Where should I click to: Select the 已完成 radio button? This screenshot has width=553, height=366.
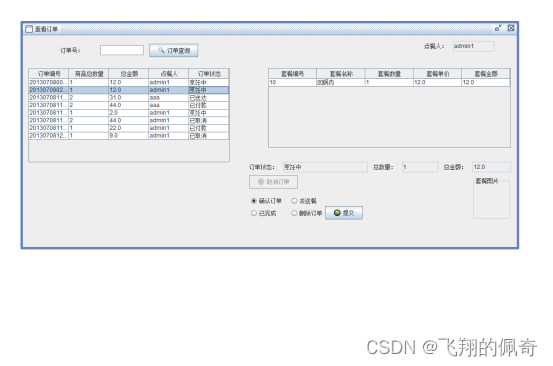click(x=253, y=213)
